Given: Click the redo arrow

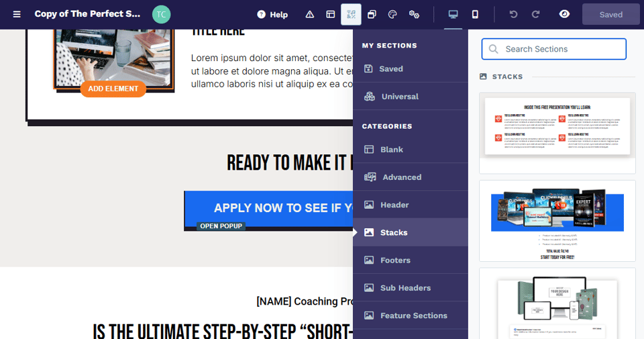Looking at the screenshot, I should (535, 14).
